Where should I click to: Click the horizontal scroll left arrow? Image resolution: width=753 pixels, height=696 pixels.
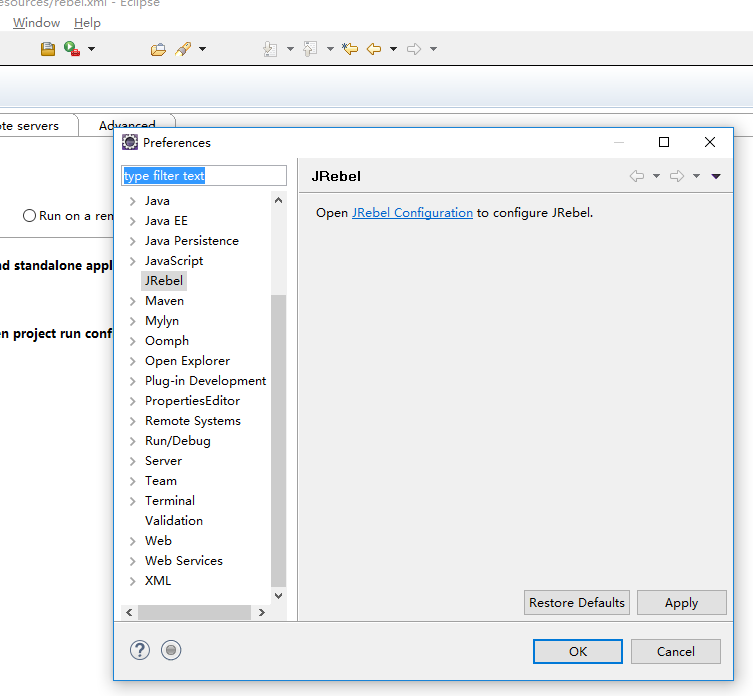click(x=129, y=612)
